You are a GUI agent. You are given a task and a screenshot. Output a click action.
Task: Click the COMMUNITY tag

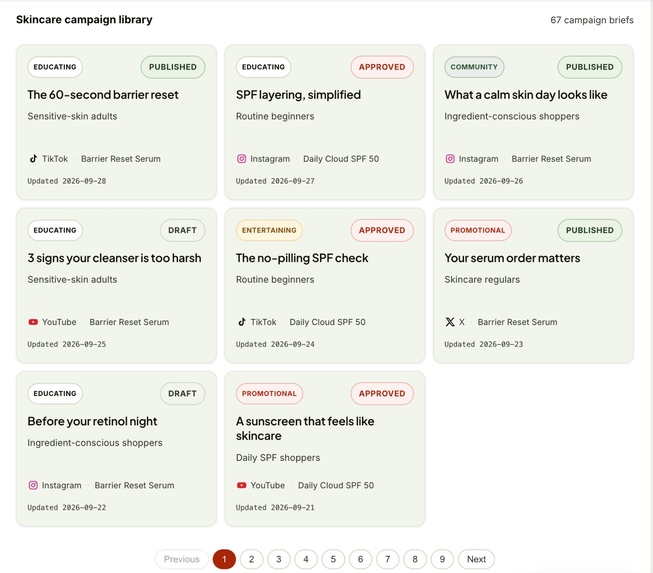(474, 67)
